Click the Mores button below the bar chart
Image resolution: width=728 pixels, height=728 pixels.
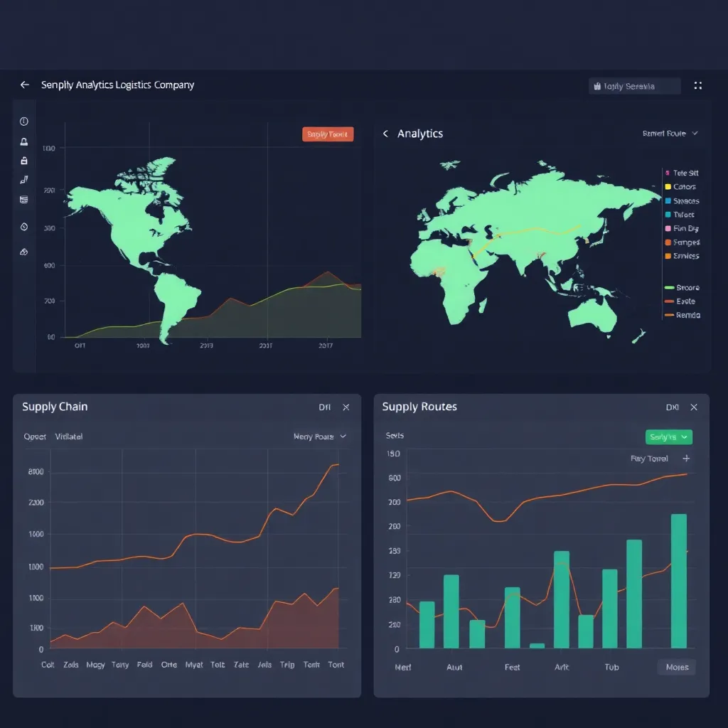(x=676, y=668)
